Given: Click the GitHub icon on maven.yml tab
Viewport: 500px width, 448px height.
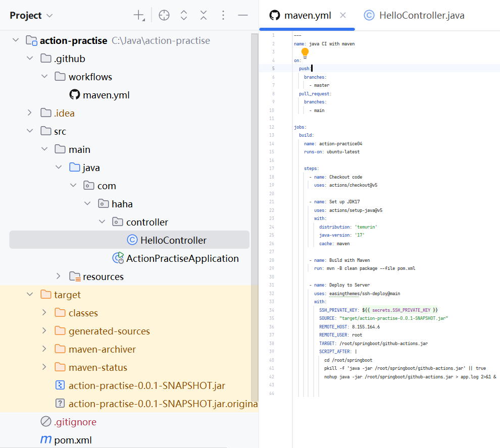Looking at the screenshot, I should 275,15.
